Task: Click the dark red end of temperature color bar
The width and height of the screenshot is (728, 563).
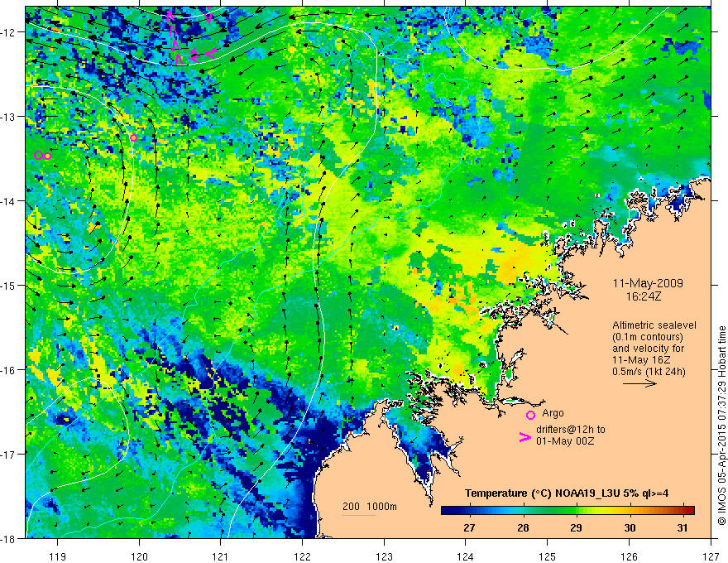Action: pos(690,510)
